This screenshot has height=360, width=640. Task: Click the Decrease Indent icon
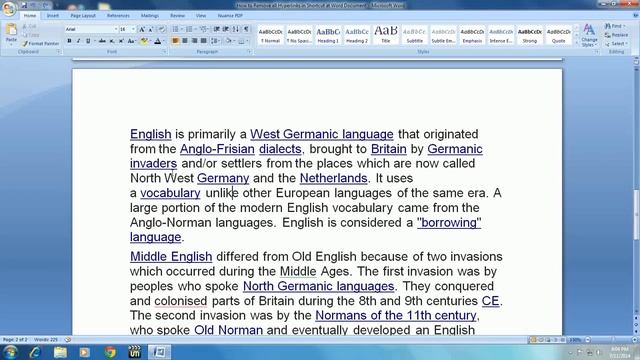point(217,29)
